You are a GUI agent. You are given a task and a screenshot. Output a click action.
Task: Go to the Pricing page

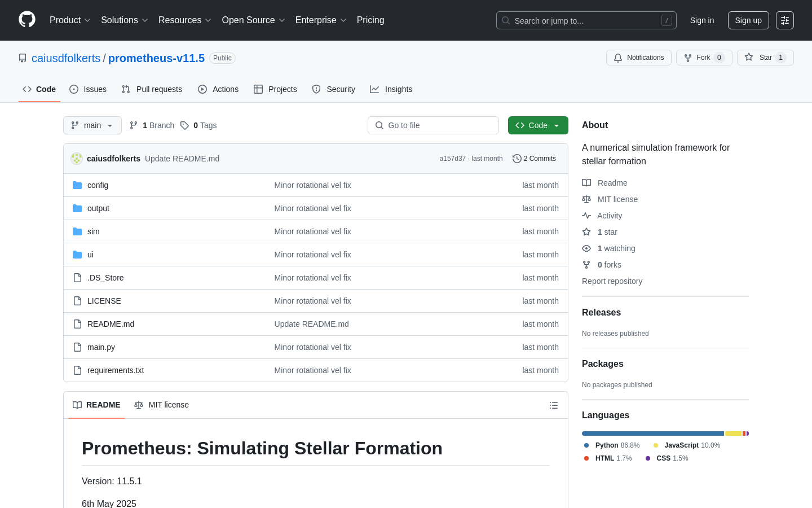pyautogui.click(x=370, y=20)
